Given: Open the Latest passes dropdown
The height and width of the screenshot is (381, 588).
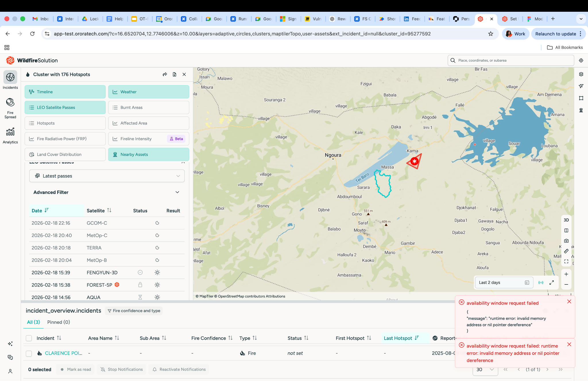Looking at the screenshot, I should coord(107,176).
